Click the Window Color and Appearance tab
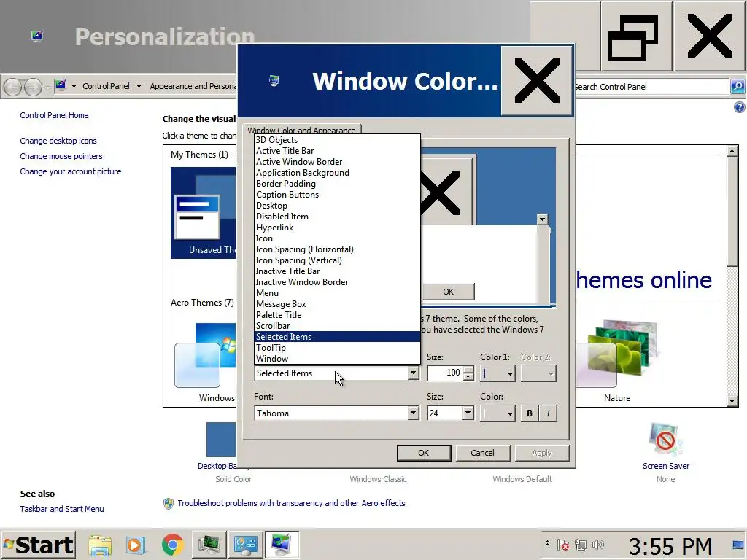 tap(301, 130)
